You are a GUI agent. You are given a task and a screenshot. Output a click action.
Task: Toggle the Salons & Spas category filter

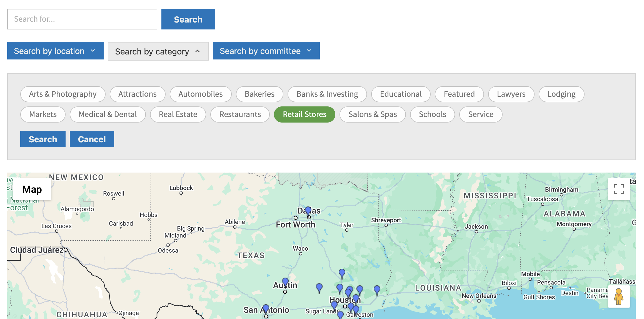[372, 114]
